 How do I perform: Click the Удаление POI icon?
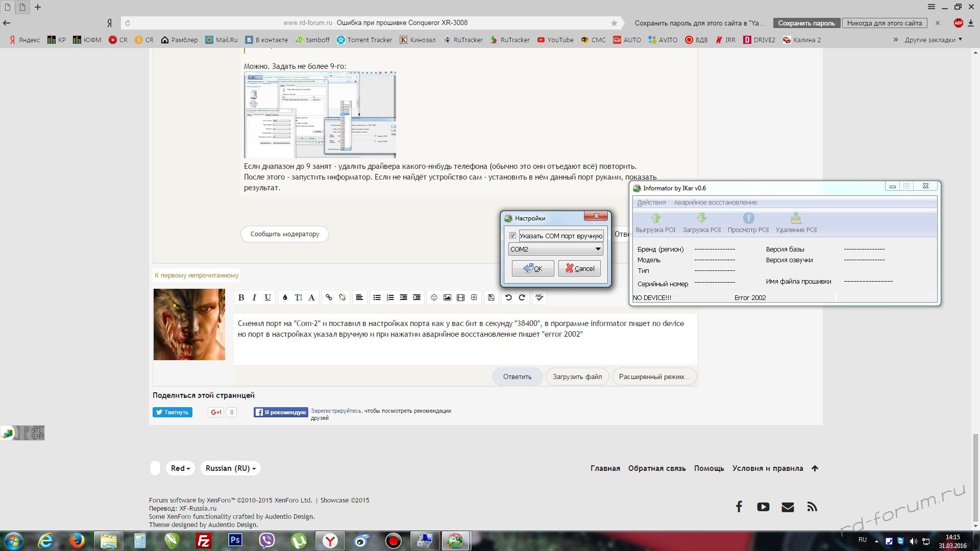pos(796,219)
